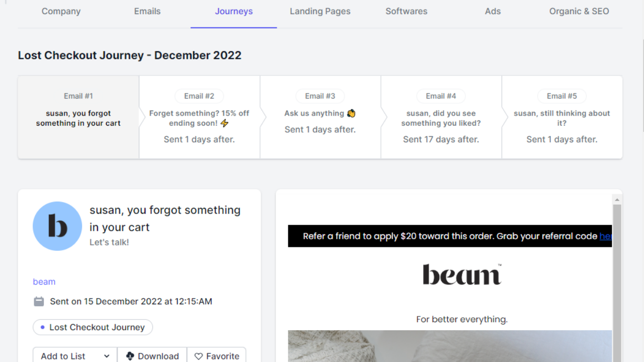Select Email #3 Ask us anything step
The image size is (644, 362).
[320, 117]
